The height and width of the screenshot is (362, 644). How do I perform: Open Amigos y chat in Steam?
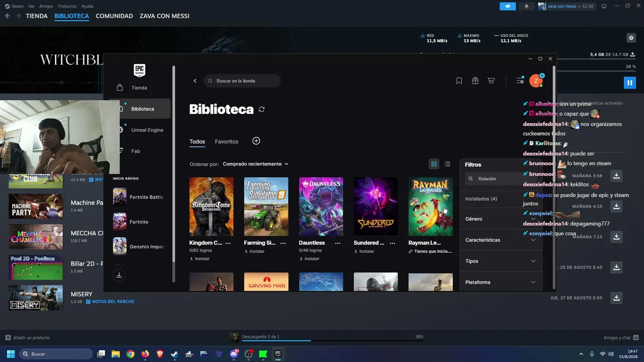(621, 337)
